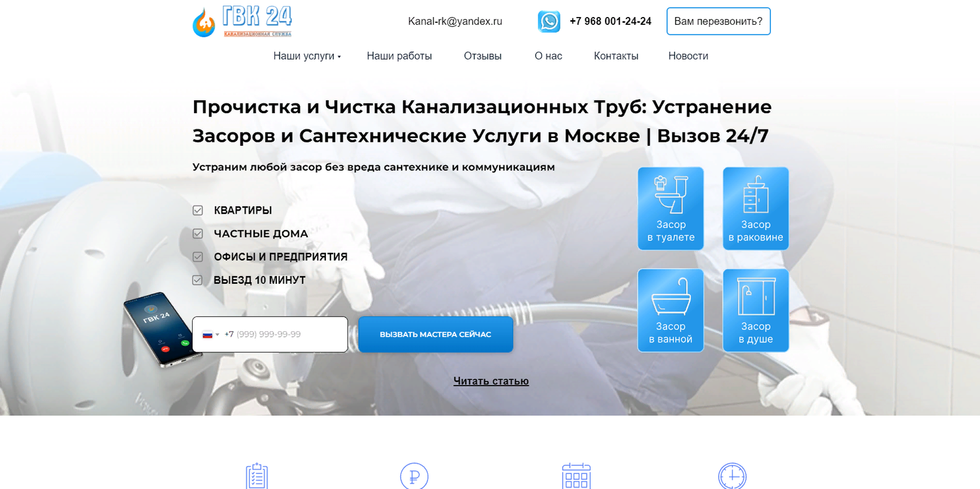This screenshot has height=489, width=980.
Task: Open the WhatsApp chat icon
Action: pyautogui.click(x=549, y=22)
